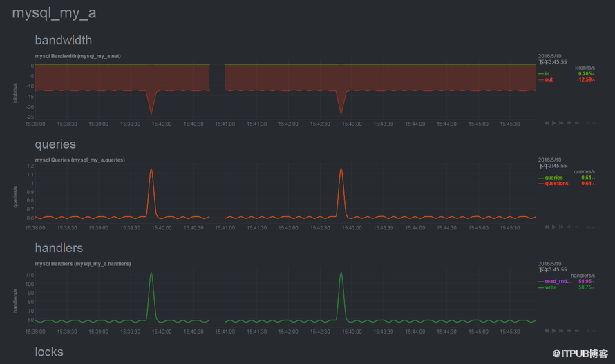Pan the handlers chart right with fast-forward icon
This screenshot has height=364, width=615.
pos(561,331)
